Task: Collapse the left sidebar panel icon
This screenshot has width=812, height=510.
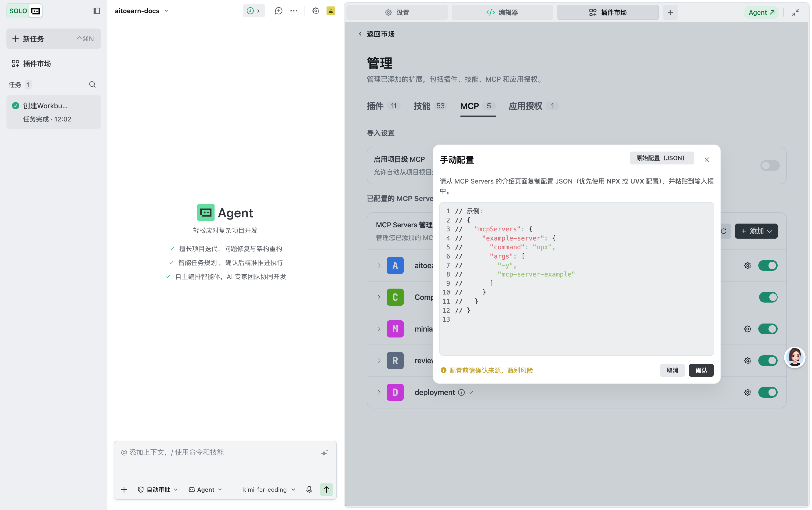Action: click(x=96, y=11)
